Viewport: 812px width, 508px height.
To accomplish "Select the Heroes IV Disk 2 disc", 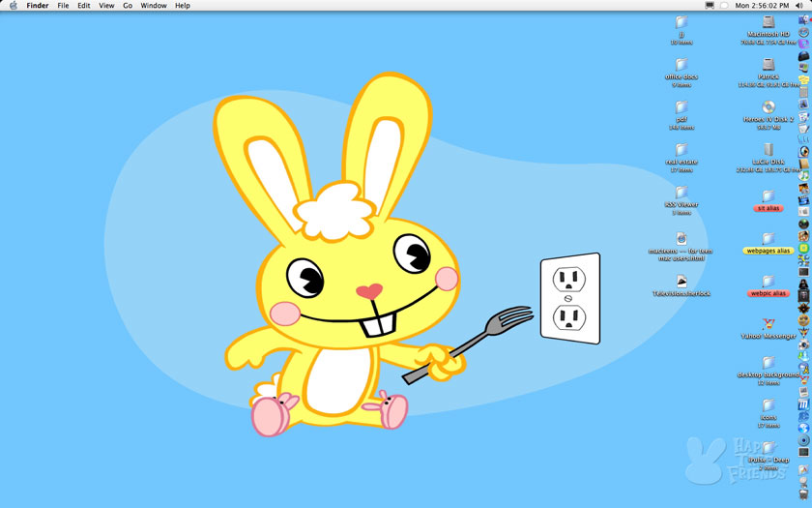I will pyautogui.click(x=768, y=106).
